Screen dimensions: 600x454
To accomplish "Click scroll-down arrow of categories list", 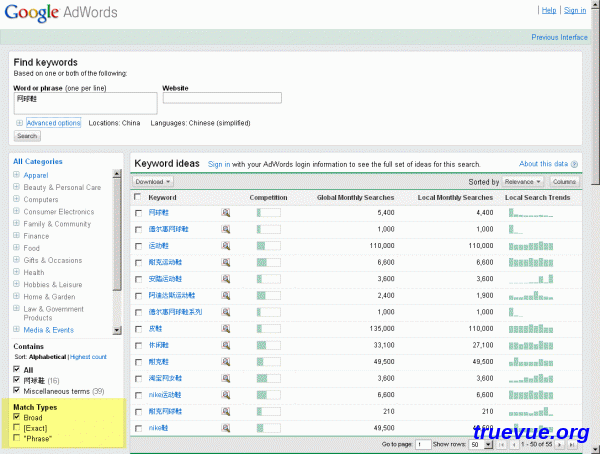I will click(x=117, y=330).
